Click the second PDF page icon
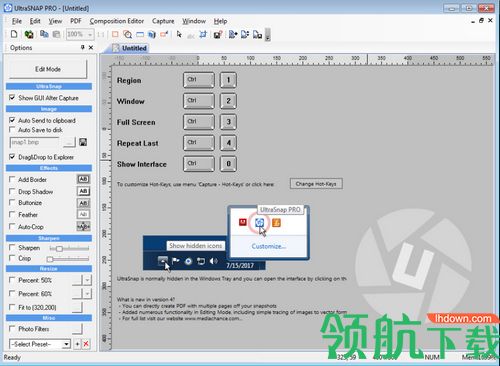This screenshot has width=500, height=366. click(x=245, y=34)
